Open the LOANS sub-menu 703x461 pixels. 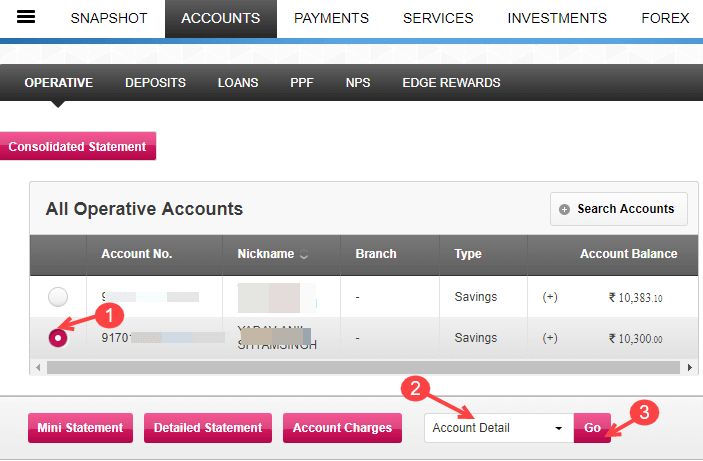click(x=238, y=83)
